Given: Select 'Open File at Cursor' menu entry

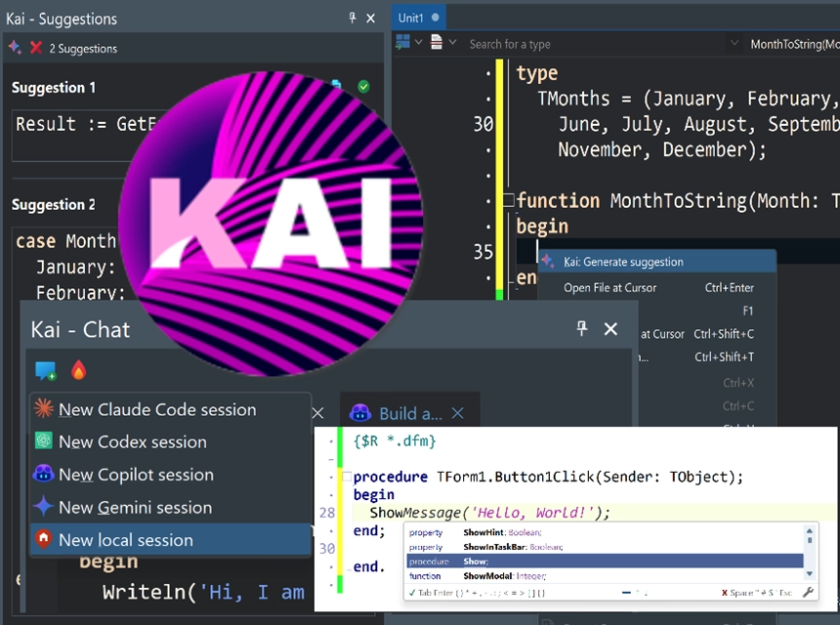Looking at the screenshot, I should click(x=657, y=287).
